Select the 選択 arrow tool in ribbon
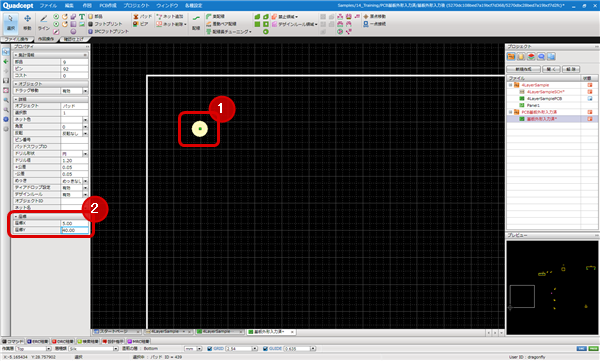 pyautogui.click(x=11, y=23)
